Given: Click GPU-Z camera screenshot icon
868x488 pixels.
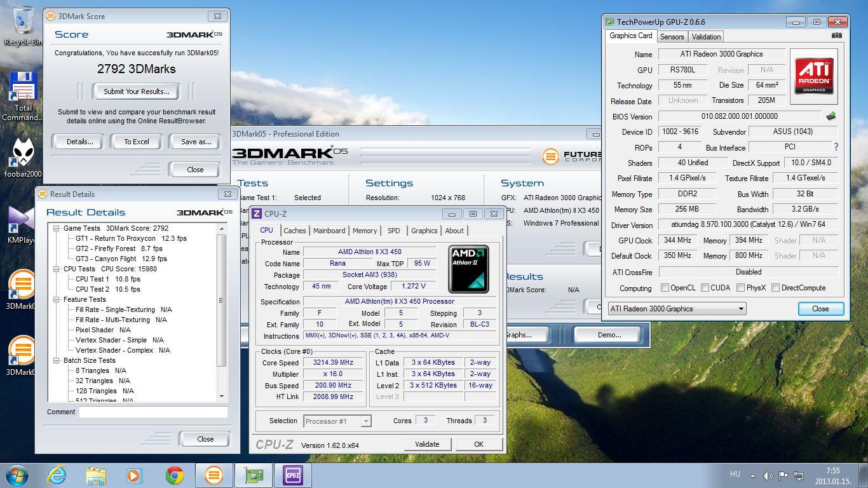Looking at the screenshot, I should tap(837, 36).
